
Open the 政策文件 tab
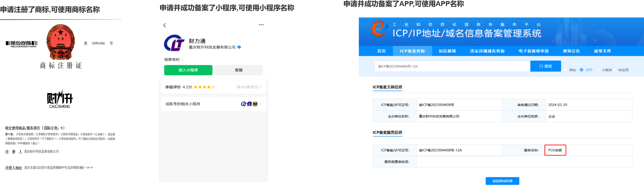pos(603,51)
